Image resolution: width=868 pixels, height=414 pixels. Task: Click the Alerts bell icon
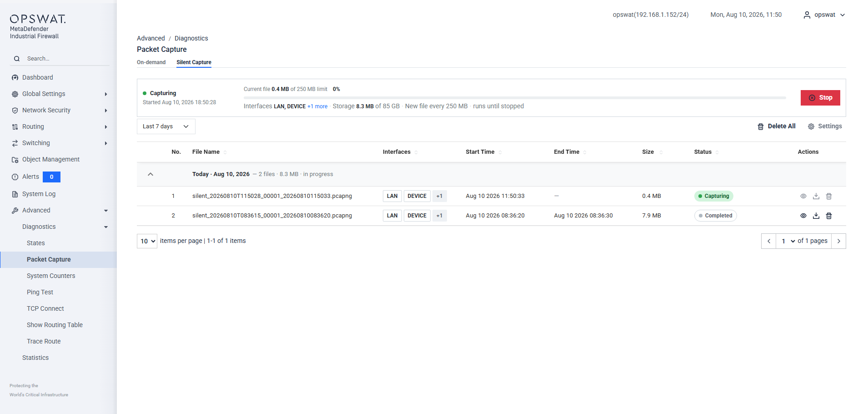coord(15,177)
